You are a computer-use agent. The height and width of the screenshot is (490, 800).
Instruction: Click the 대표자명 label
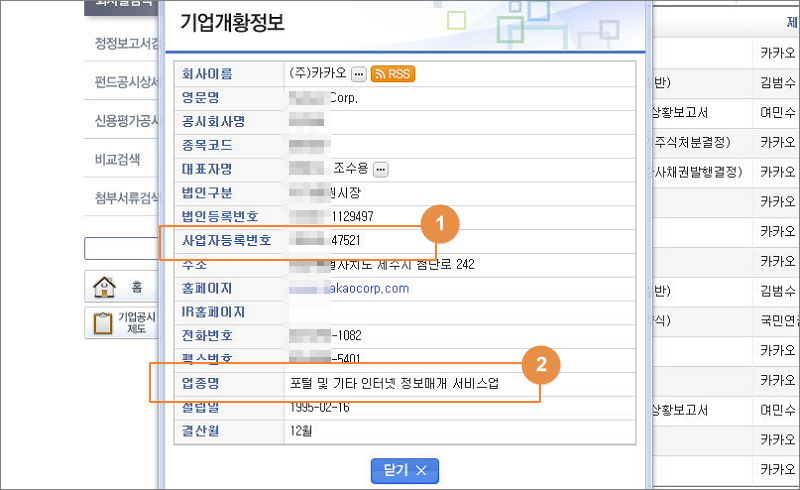click(207, 169)
